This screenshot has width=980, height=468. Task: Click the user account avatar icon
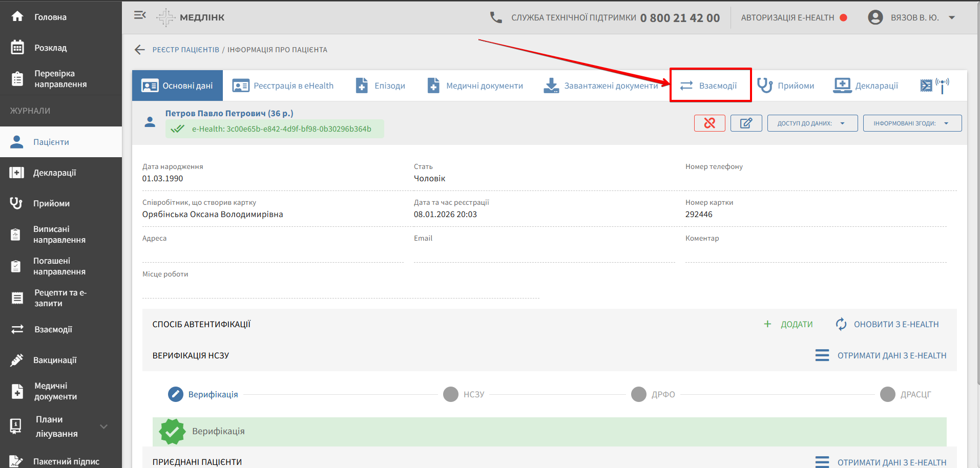click(875, 17)
